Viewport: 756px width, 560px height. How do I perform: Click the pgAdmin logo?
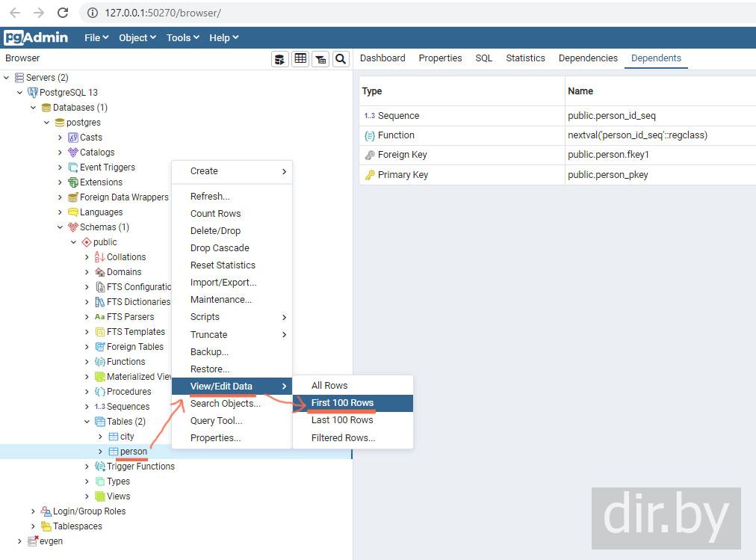pos(36,37)
